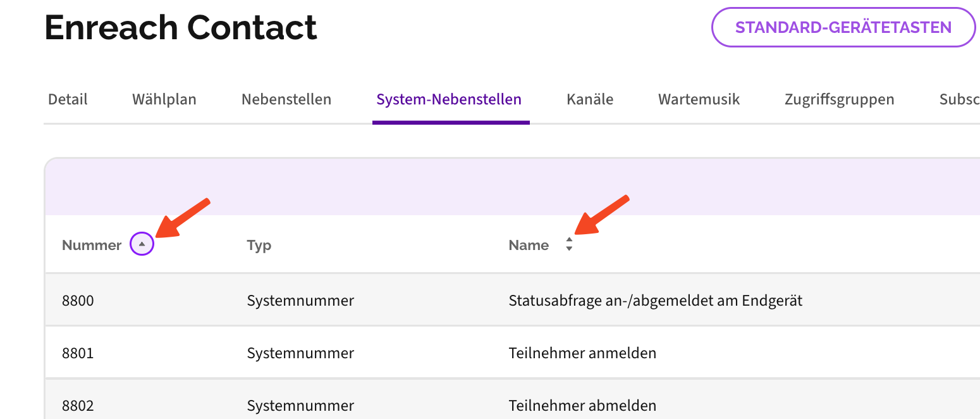980x419 pixels.
Task: Go to the Kanäle tab
Action: point(590,99)
